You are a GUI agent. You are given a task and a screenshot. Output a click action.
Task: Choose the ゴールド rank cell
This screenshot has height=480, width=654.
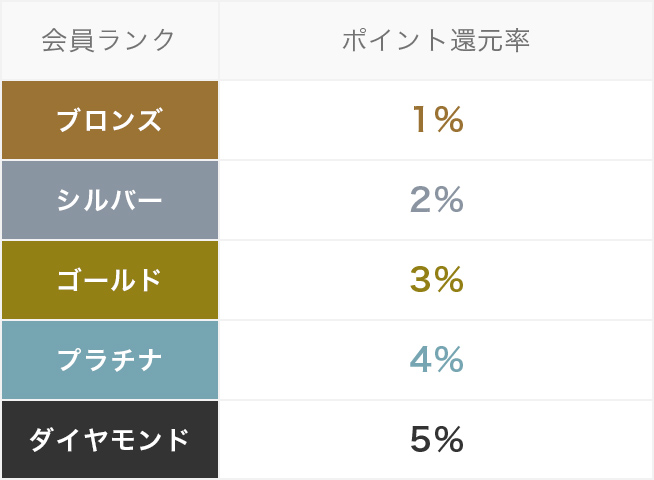pyautogui.click(x=109, y=280)
